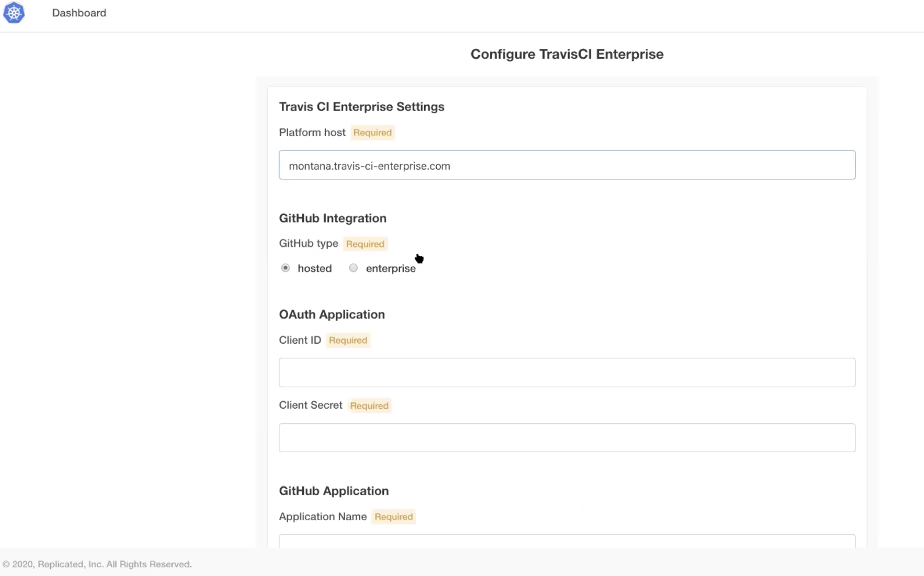The image size is (924, 576).
Task: Click Required badge beside Application Name
Action: (x=394, y=517)
